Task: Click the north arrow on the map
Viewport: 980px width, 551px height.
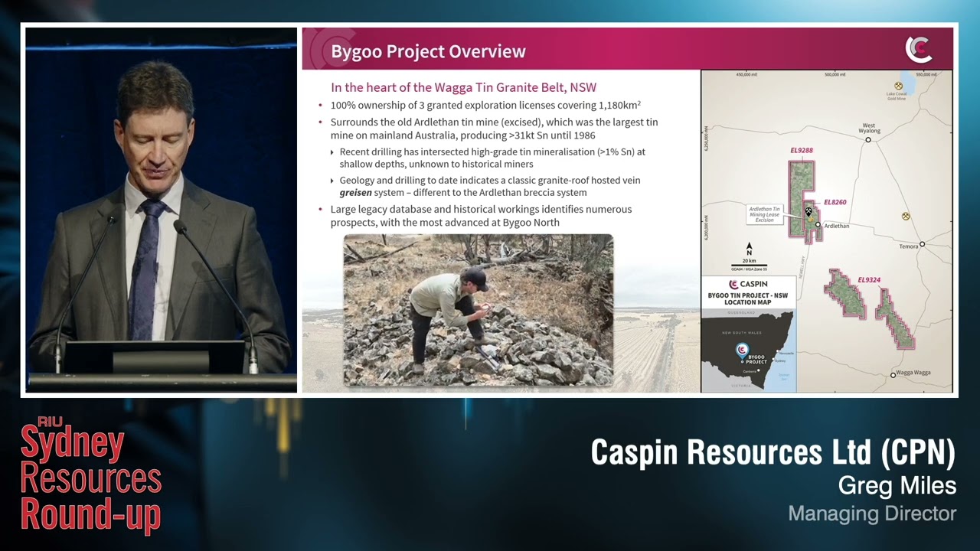Action: [x=749, y=249]
